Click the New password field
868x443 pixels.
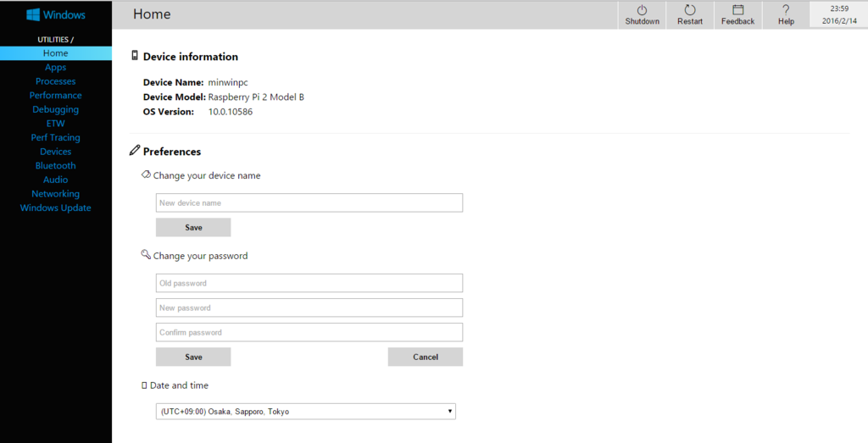[x=309, y=307]
